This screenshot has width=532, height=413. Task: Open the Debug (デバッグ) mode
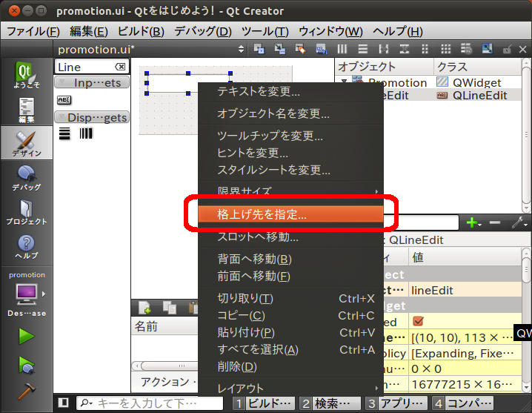pyautogui.click(x=26, y=179)
